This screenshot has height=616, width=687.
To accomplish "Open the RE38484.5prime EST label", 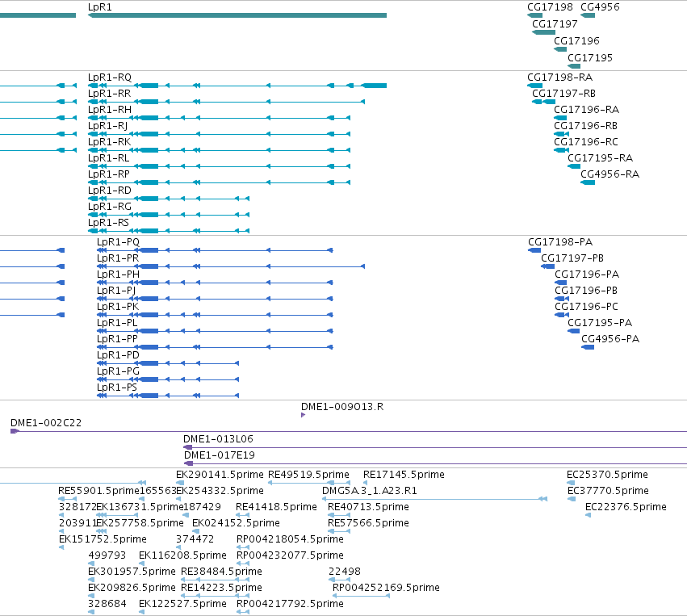I will point(222,572).
